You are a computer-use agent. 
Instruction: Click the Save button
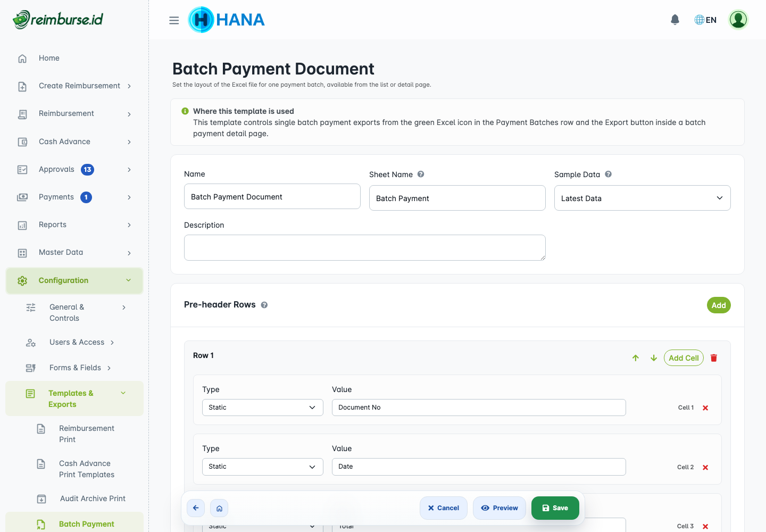555,508
